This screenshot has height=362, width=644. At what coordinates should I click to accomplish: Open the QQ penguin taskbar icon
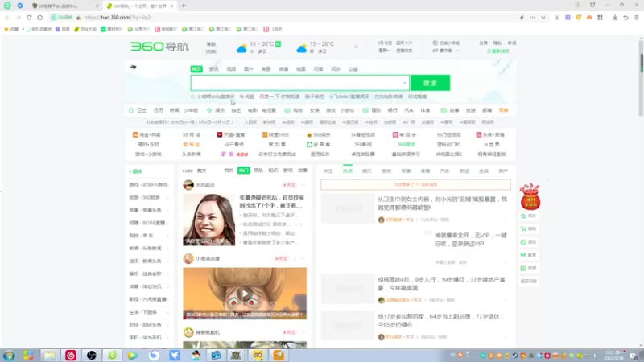tap(196, 355)
